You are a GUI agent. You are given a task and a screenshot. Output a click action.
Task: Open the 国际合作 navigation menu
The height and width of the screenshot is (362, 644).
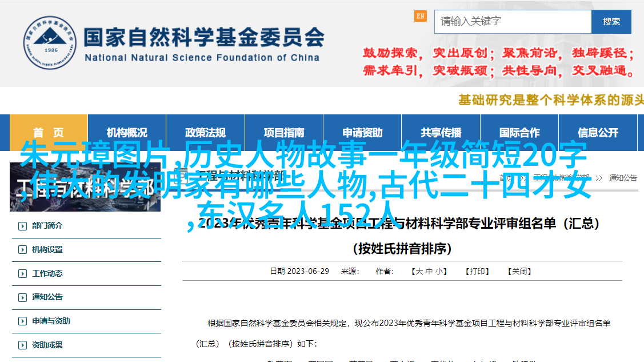pyautogui.click(x=519, y=132)
